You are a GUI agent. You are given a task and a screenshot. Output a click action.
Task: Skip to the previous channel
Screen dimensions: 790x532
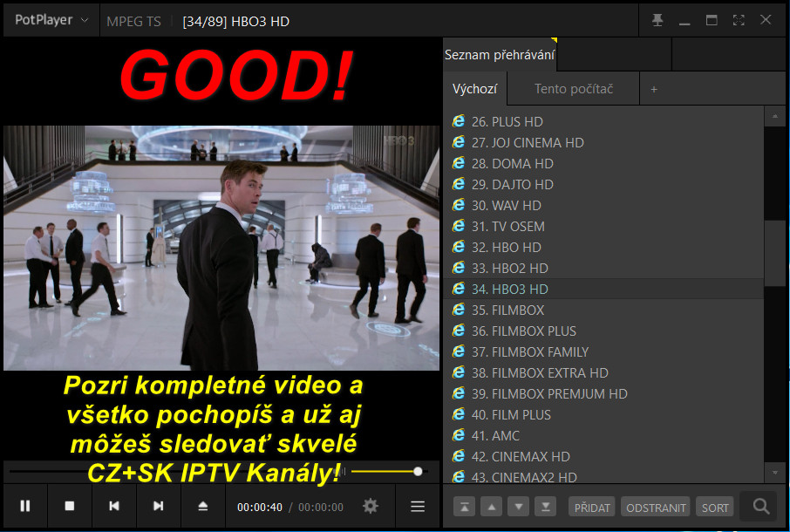click(x=114, y=506)
